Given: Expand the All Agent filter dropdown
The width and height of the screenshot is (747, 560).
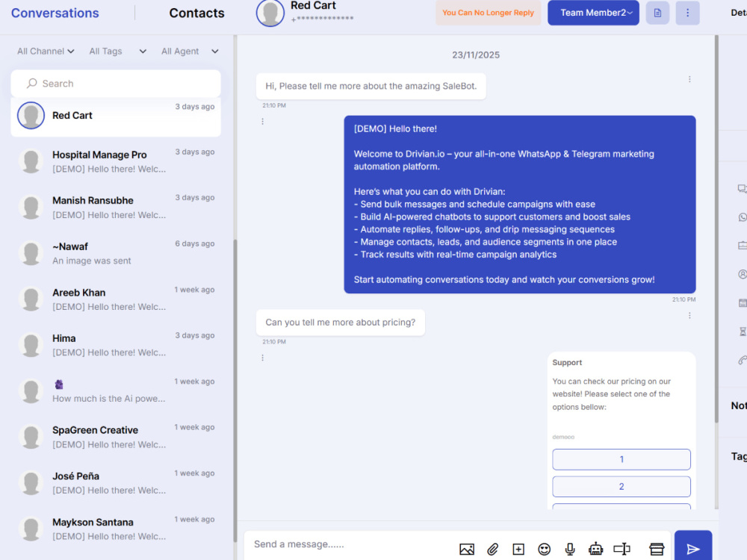Looking at the screenshot, I should click(190, 51).
